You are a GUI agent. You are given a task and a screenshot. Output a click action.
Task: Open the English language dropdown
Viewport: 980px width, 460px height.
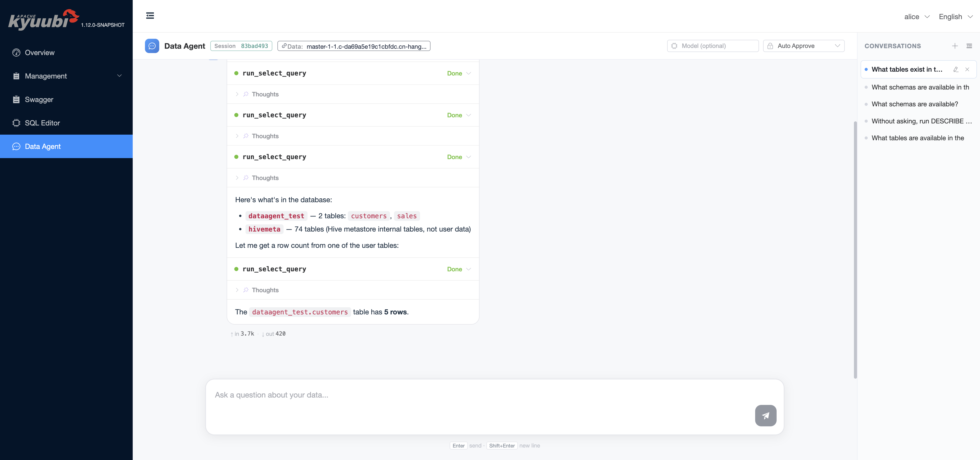pyautogui.click(x=956, y=17)
